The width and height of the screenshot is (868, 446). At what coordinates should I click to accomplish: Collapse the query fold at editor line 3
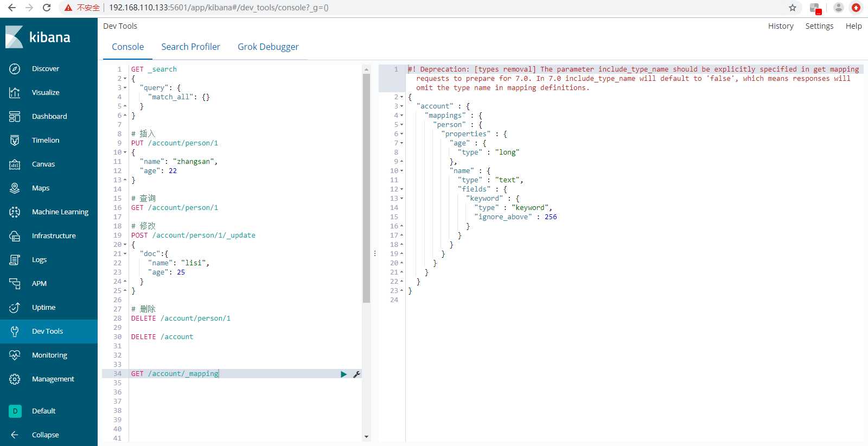(125, 88)
